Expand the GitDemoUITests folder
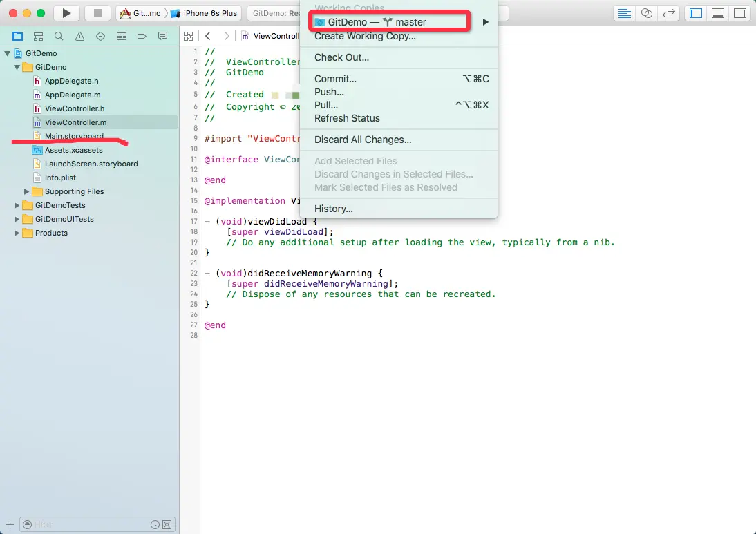 pos(17,219)
